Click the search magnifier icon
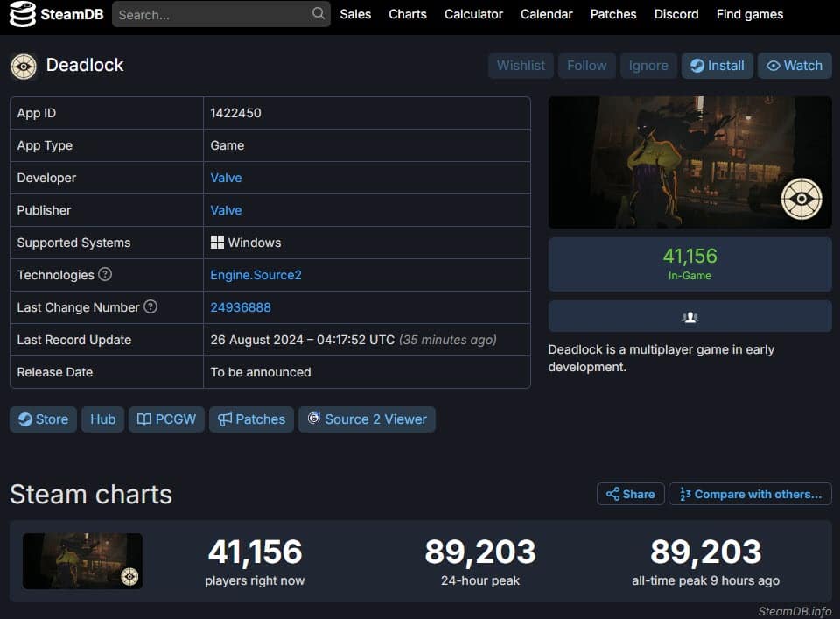Viewport: 840px width, 619px height. pos(318,13)
